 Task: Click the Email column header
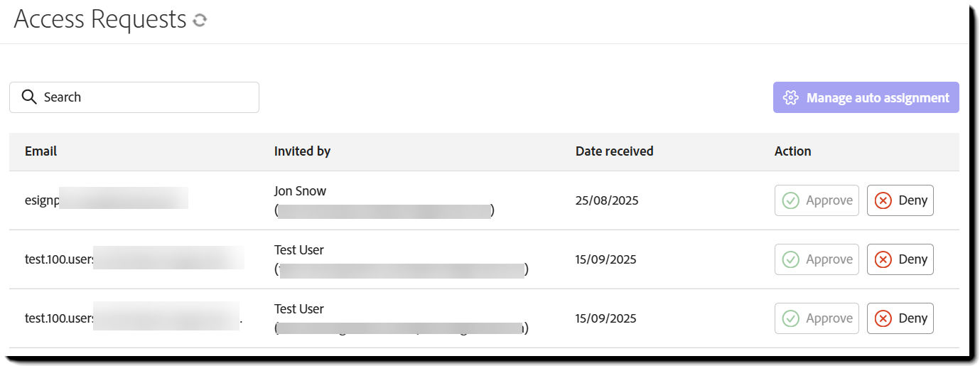click(x=41, y=151)
